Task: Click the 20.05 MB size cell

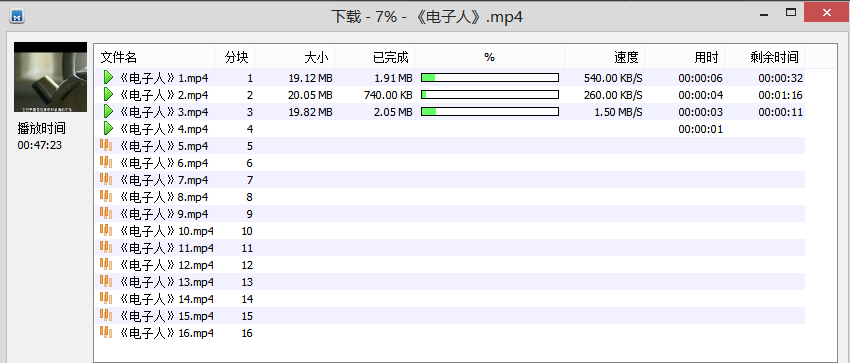Action: coord(311,95)
